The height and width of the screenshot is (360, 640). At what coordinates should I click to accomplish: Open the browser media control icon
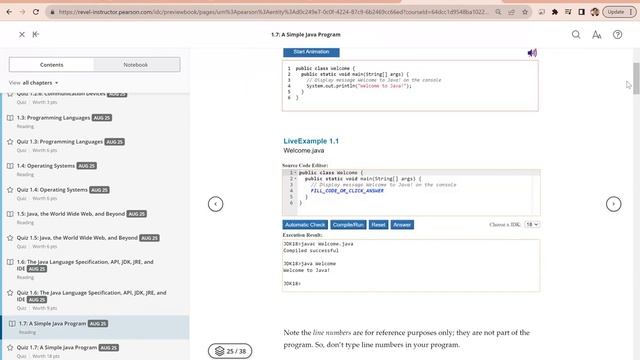click(x=568, y=12)
